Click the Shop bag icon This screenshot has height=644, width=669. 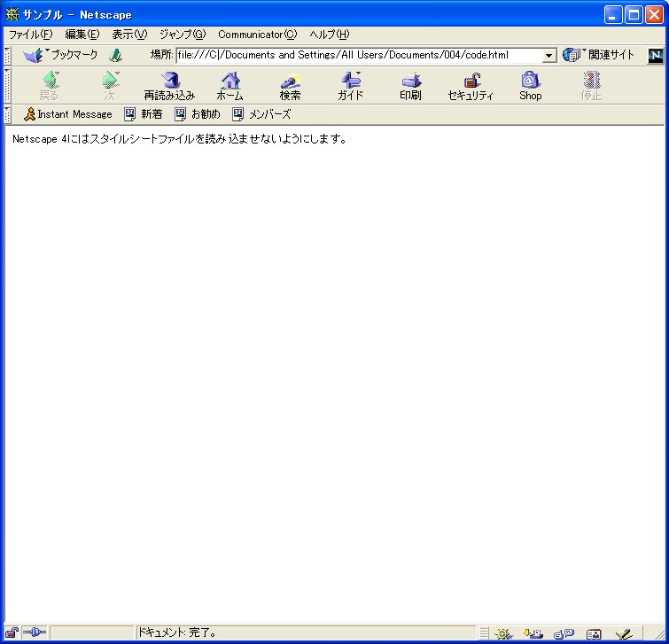pos(531,81)
